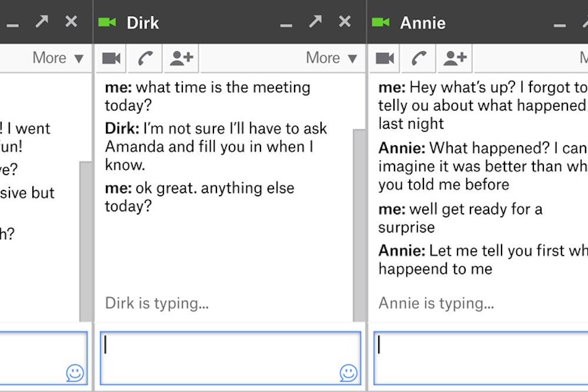588x392 pixels.
Task: Click the scrollbar in Dirk's chat
Action: click(358, 223)
